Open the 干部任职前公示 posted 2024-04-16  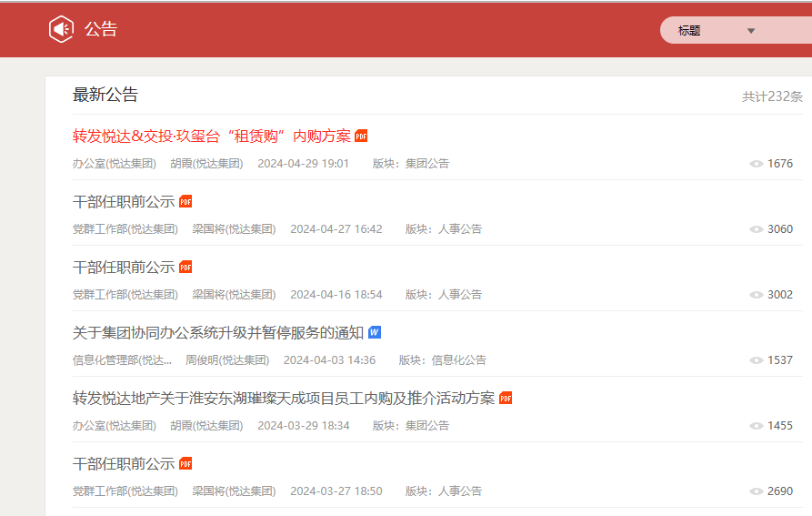click(124, 267)
